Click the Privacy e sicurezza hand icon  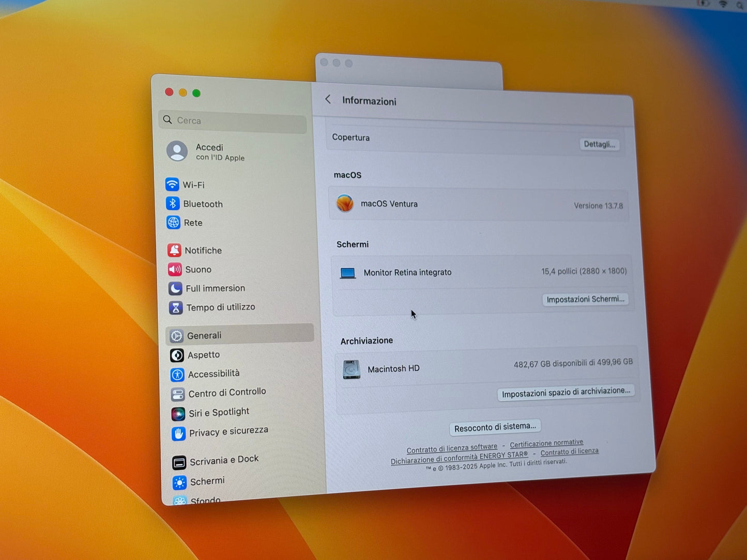click(179, 433)
